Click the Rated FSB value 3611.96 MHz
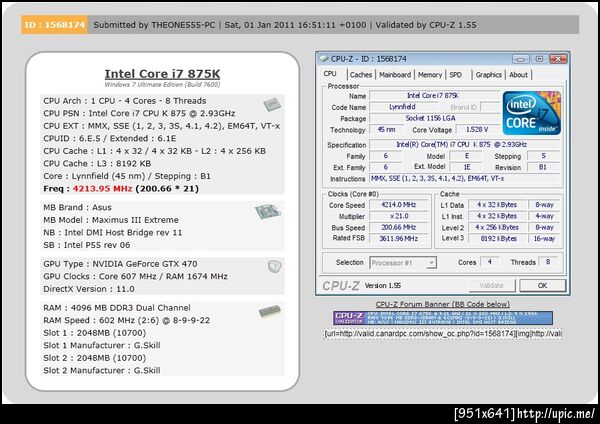600x424 pixels. pos(399,239)
